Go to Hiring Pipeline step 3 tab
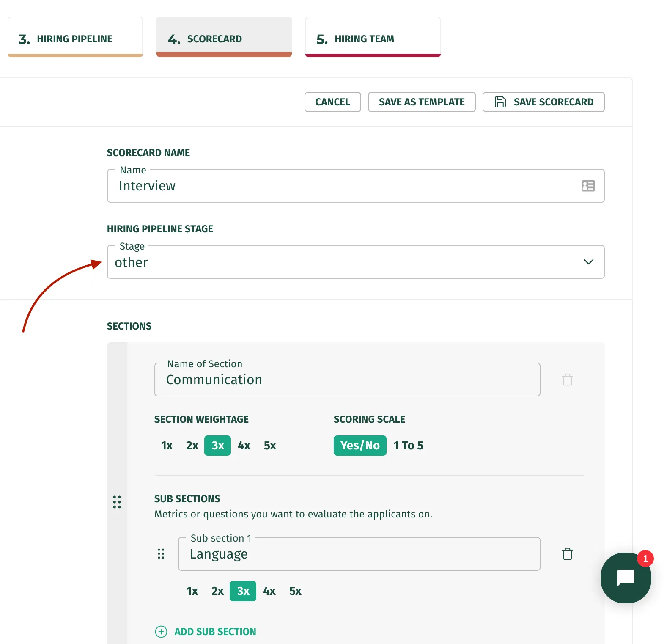This screenshot has height=644, width=664. (75, 37)
